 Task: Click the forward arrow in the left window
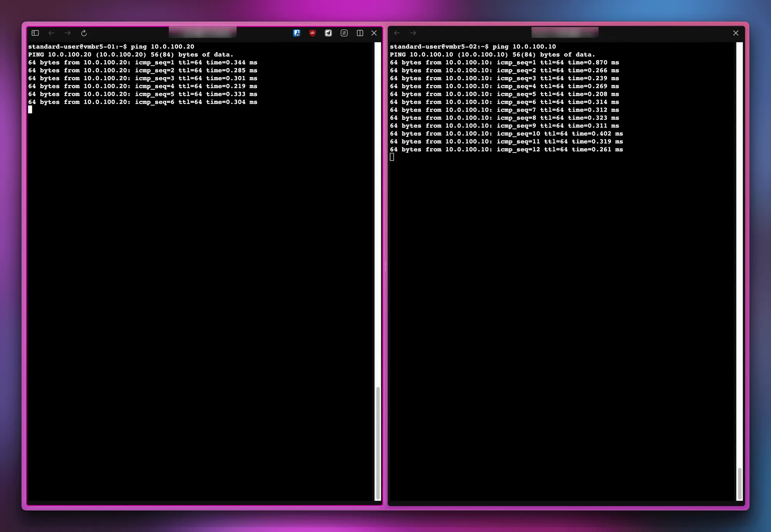(x=68, y=33)
